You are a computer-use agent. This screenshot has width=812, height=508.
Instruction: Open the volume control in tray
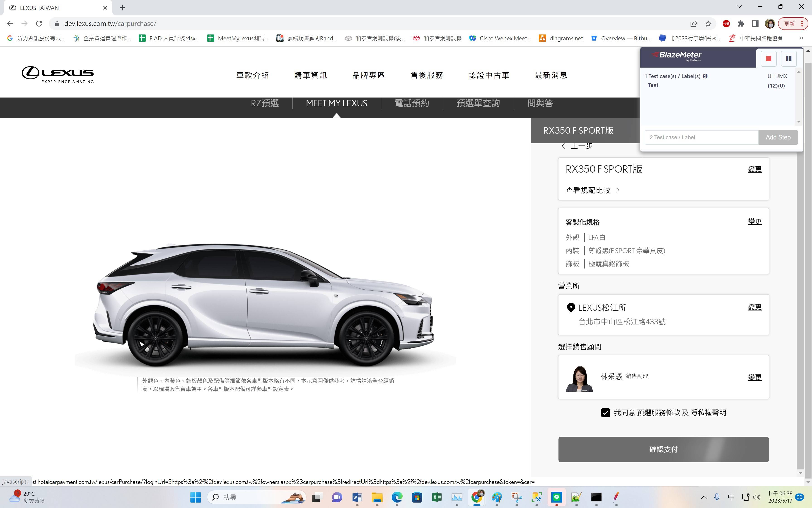[x=757, y=497]
